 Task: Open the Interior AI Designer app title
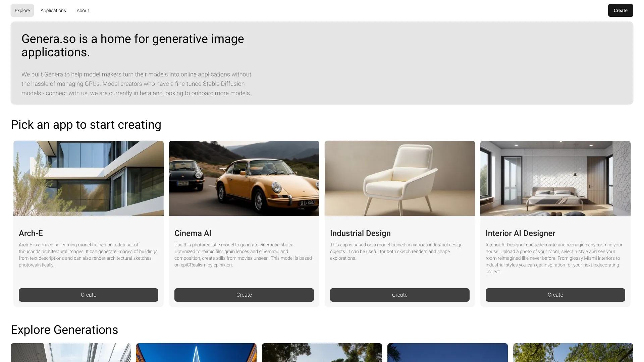tap(520, 233)
